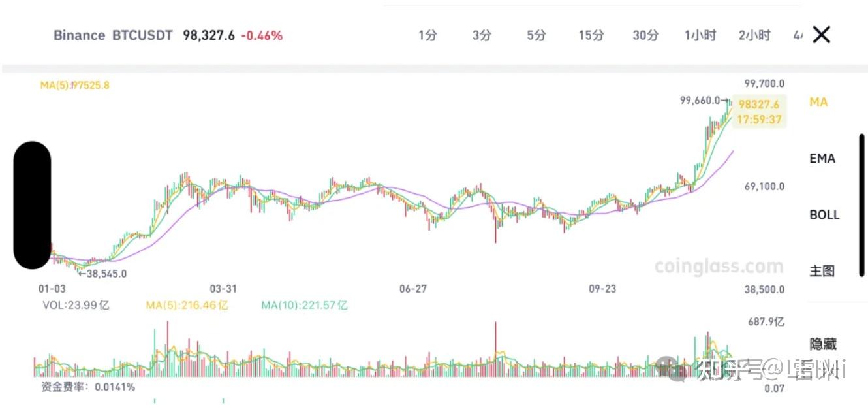Screen dimensions: 868x405
Task: Select the 30分 timeframe
Action: coord(645,35)
